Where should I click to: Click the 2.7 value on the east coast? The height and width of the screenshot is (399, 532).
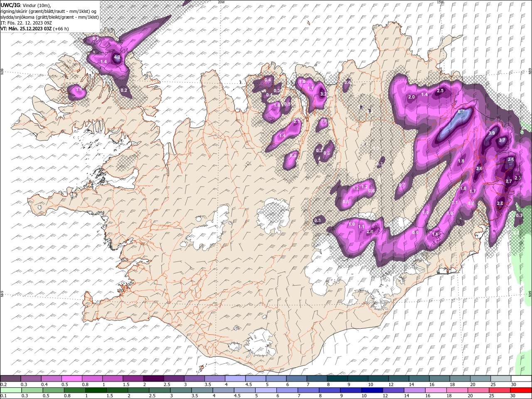(x=509, y=182)
